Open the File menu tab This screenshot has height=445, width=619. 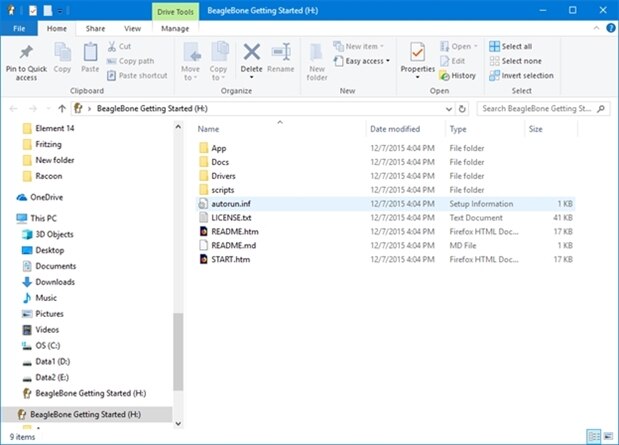(19, 29)
